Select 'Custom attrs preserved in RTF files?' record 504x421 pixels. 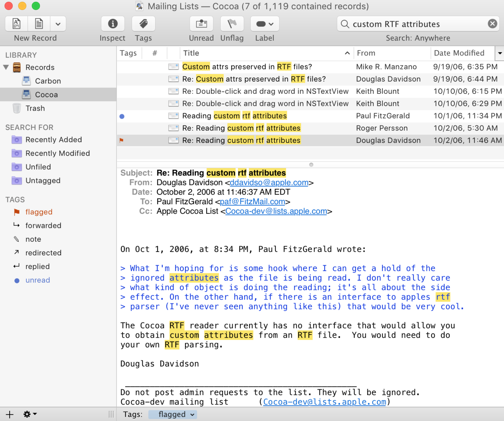pos(310,67)
